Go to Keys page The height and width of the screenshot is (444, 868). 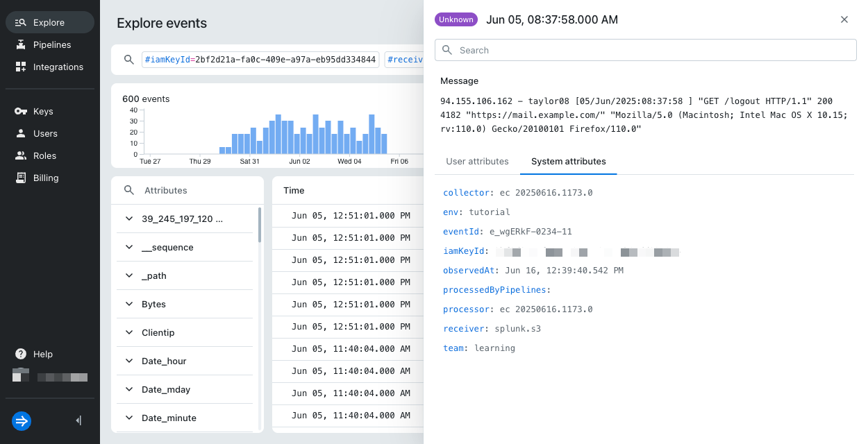[x=50, y=111]
